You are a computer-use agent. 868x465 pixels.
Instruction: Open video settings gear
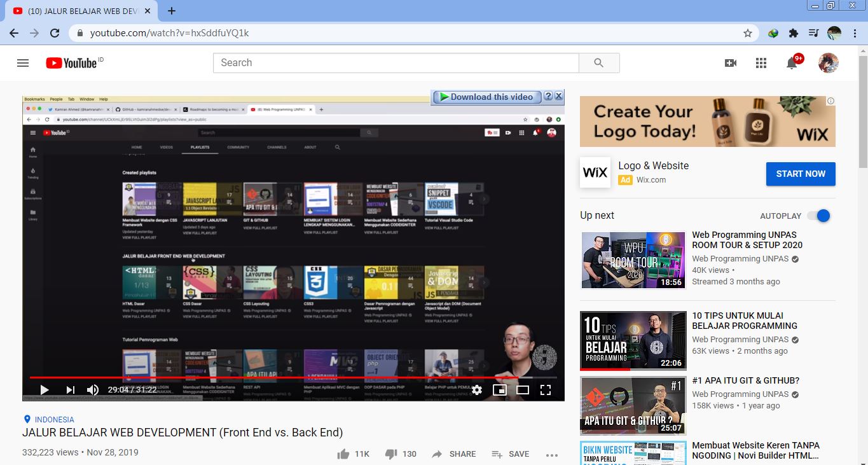[x=477, y=390]
